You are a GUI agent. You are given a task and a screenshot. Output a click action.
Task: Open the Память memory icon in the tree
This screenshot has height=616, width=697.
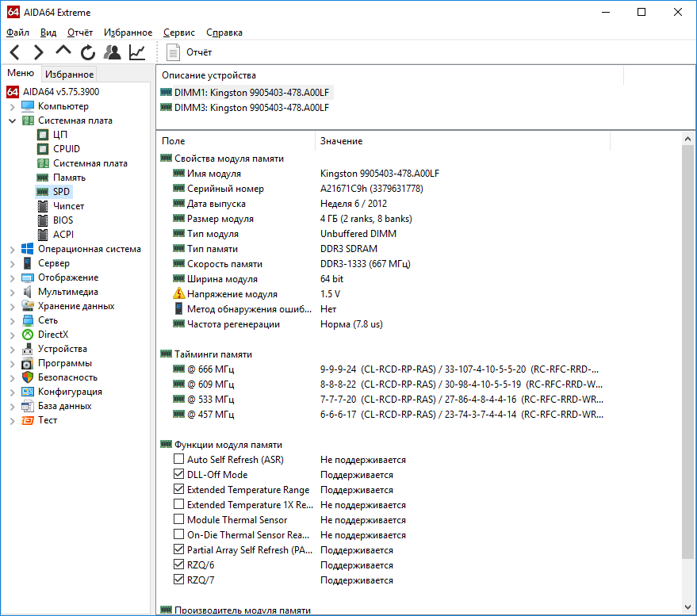pos(43,178)
